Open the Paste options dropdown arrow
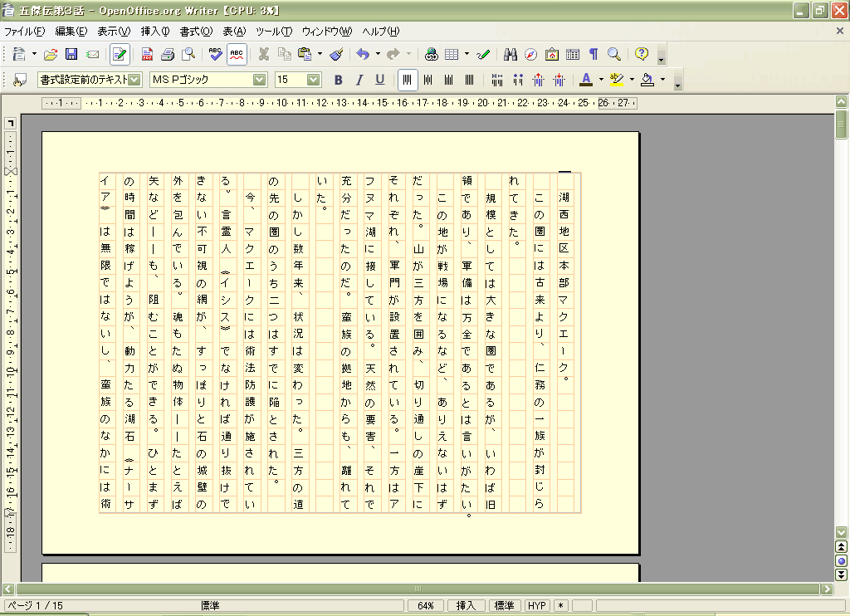This screenshot has height=616, width=850. click(320, 54)
